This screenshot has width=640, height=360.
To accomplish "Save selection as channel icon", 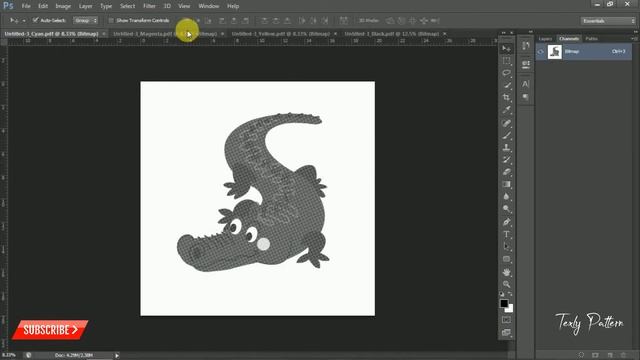I will click(595, 355).
